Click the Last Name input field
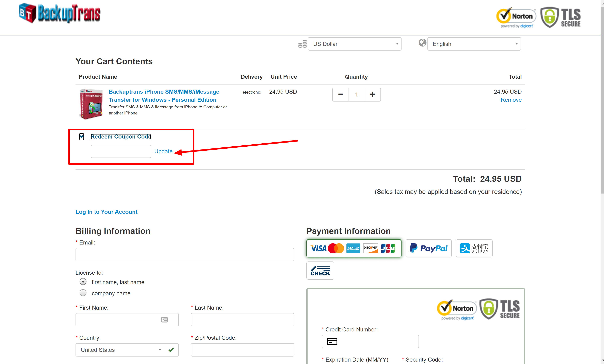 (242, 320)
